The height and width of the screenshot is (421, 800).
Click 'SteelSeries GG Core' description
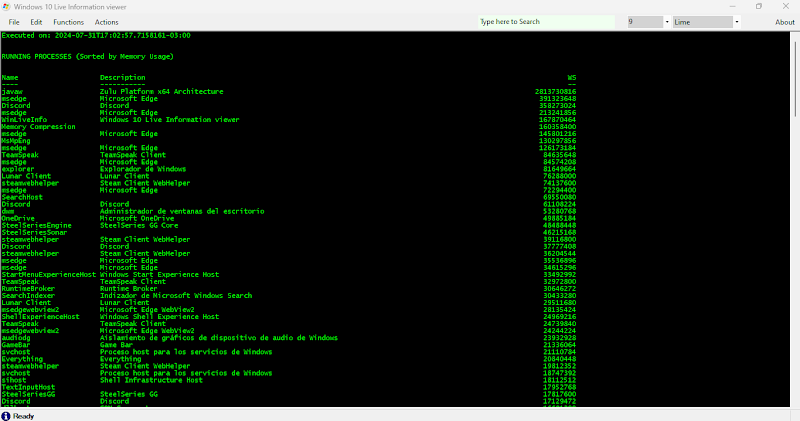tap(139, 226)
